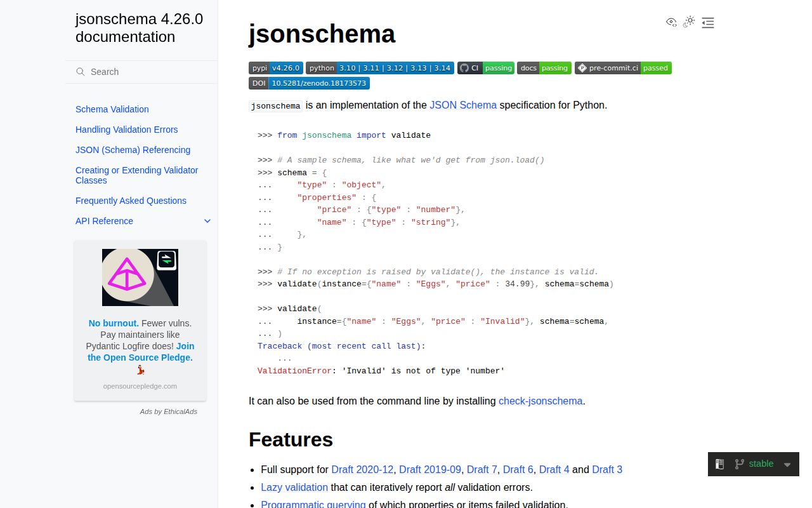Click the Open Source Pledge ad image
Viewport: 812px width, 508px height.
pyautogui.click(x=140, y=277)
